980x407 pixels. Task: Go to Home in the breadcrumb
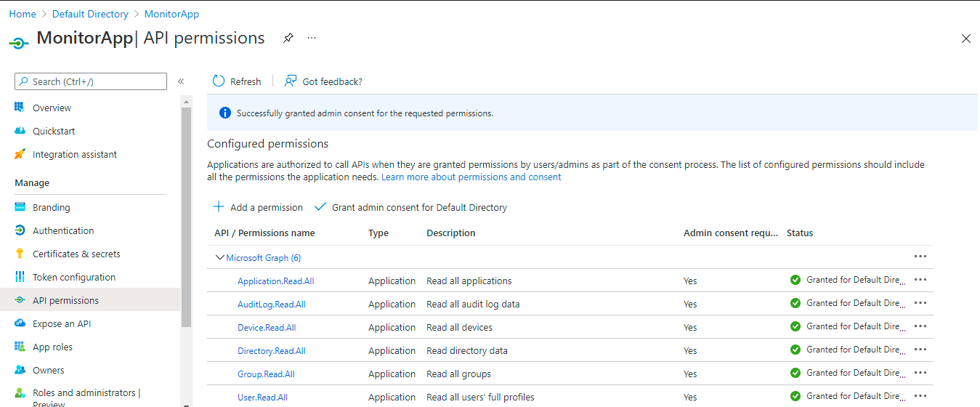[23, 14]
